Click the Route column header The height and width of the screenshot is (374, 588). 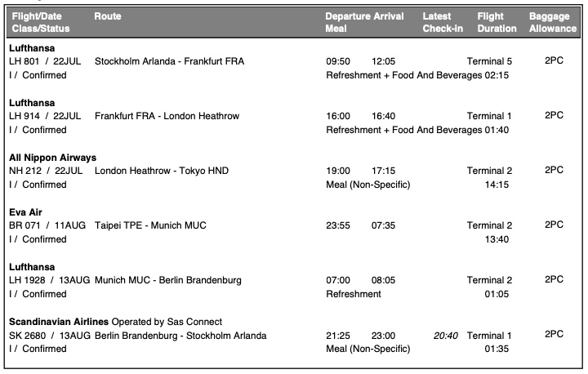(x=108, y=17)
